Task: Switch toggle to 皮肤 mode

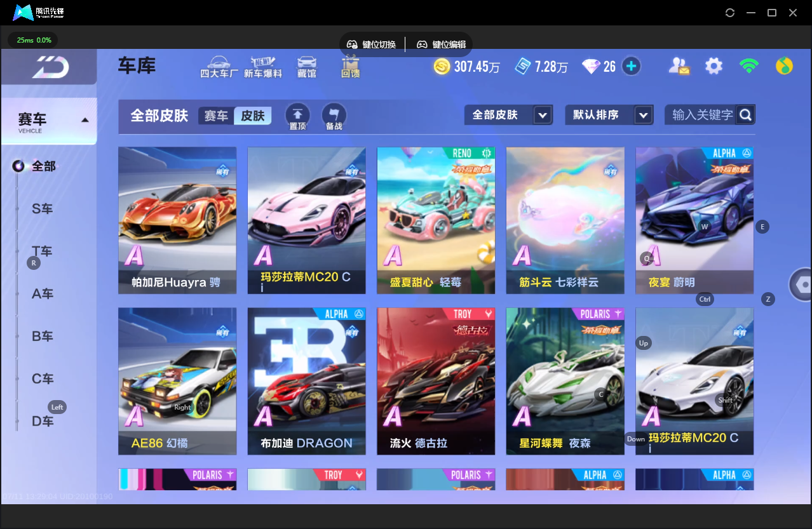Action: click(252, 116)
